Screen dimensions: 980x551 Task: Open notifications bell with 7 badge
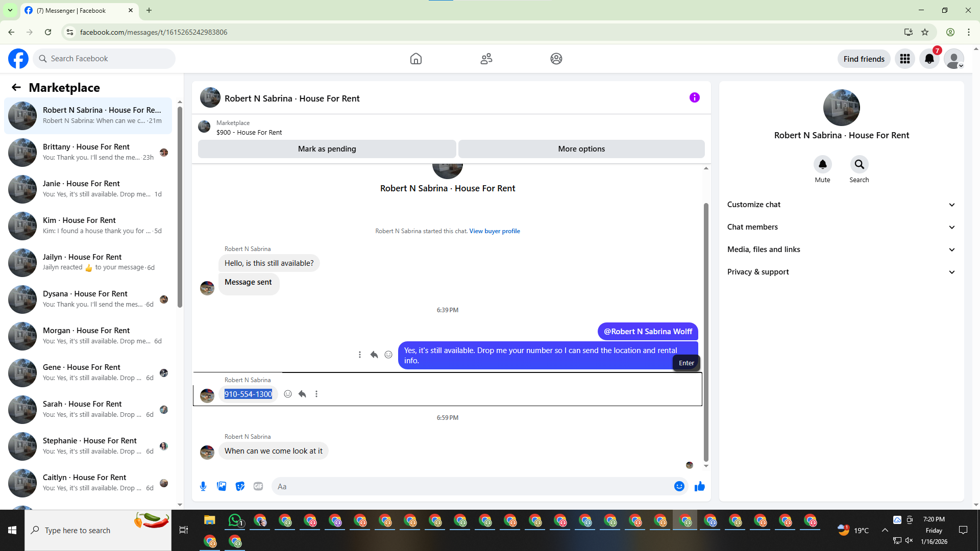coord(929,59)
